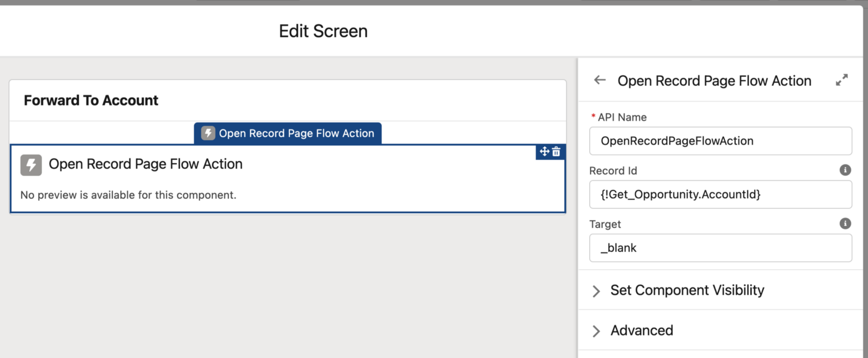The image size is (868, 358).
Task: Click the Record Id label
Action: coord(613,171)
